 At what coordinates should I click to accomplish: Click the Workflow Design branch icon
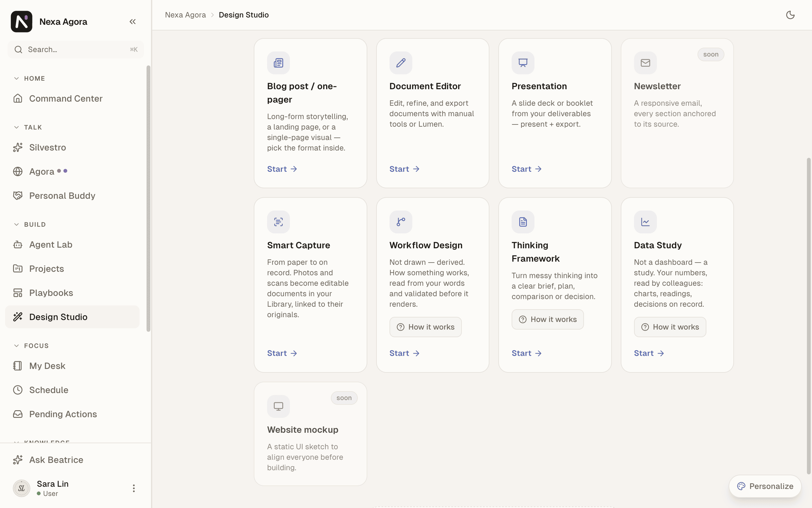pyautogui.click(x=401, y=222)
